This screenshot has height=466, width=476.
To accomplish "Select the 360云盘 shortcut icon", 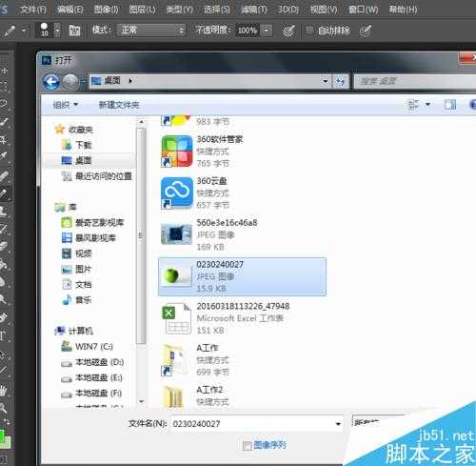I will point(176,193).
